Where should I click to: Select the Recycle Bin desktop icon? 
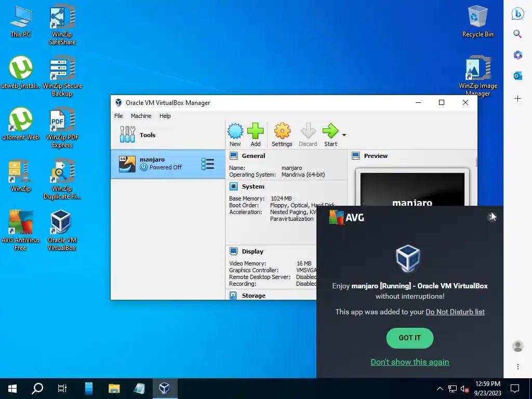coord(478,21)
